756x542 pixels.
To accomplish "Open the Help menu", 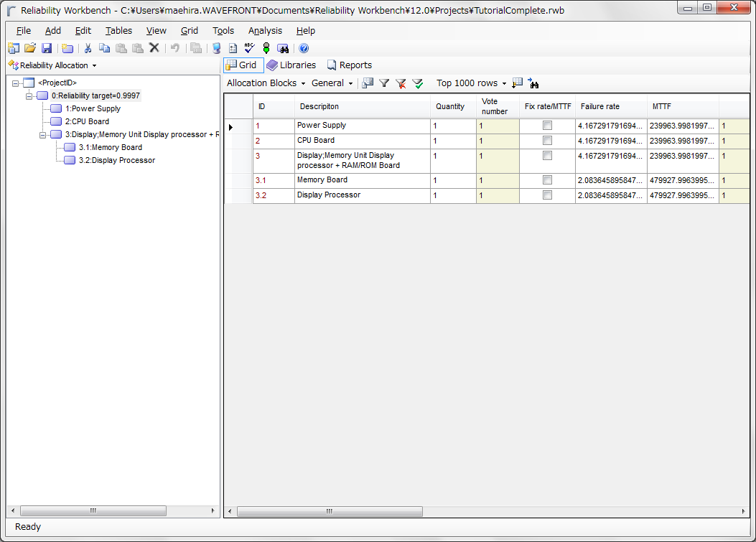I will coord(306,31).
